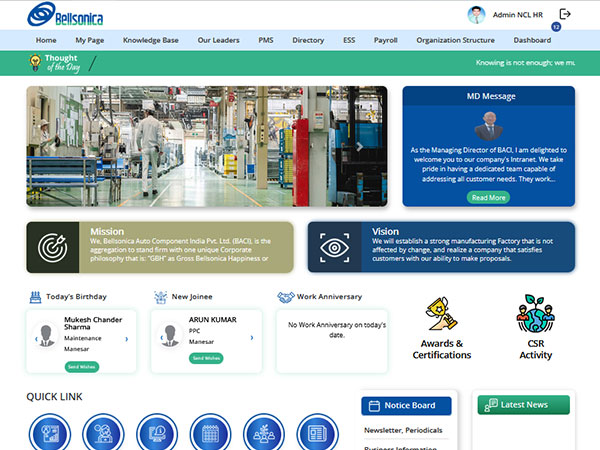Click the MD Message heading
The height and width of the screenshot is (450, 600).
(491, 96)
